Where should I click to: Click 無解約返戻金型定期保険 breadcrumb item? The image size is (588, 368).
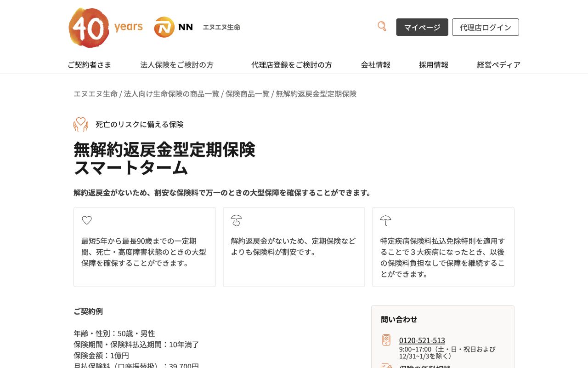(316, 94)
